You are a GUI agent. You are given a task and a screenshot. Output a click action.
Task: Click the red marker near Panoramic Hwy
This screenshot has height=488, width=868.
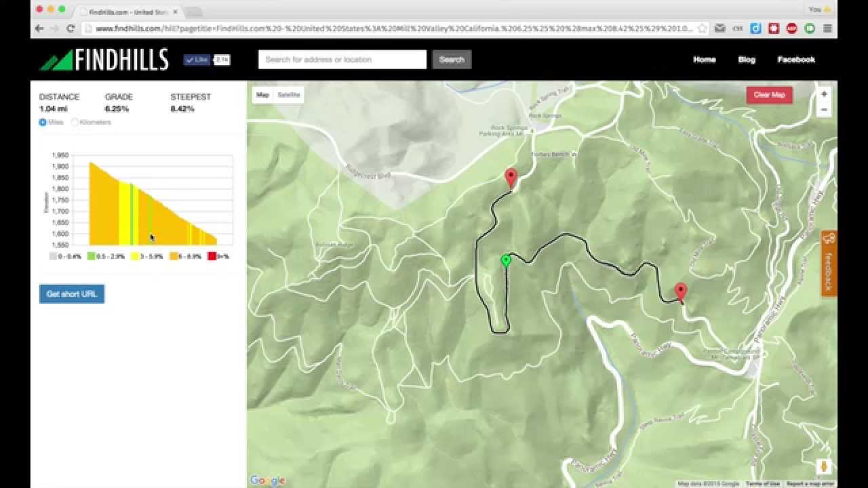(681, 293)
